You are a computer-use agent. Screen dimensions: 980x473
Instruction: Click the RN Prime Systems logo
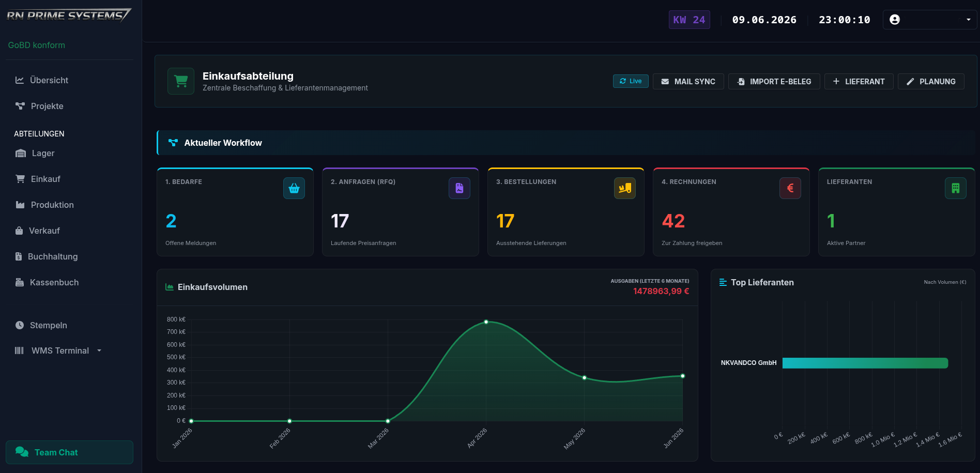coord(69,15)
